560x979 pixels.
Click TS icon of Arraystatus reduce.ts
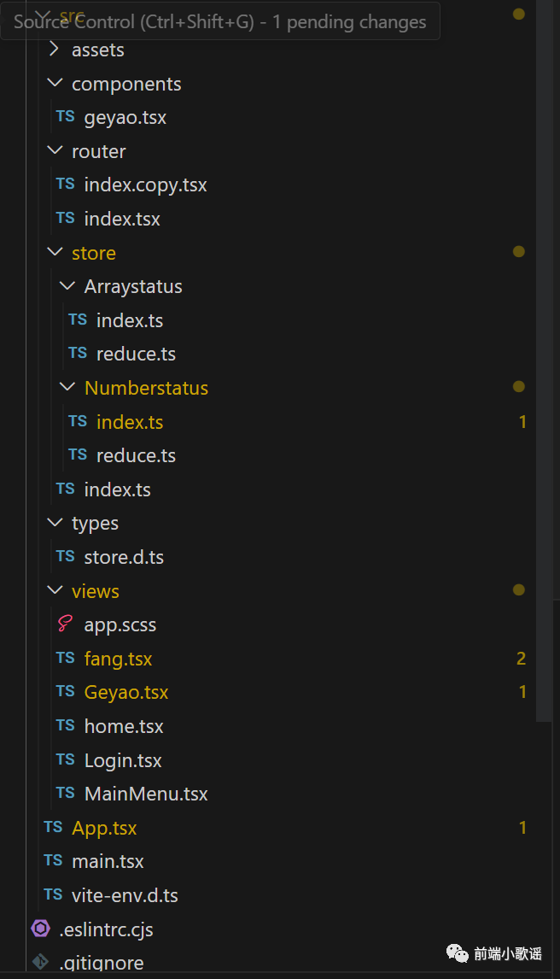point(78,354)
